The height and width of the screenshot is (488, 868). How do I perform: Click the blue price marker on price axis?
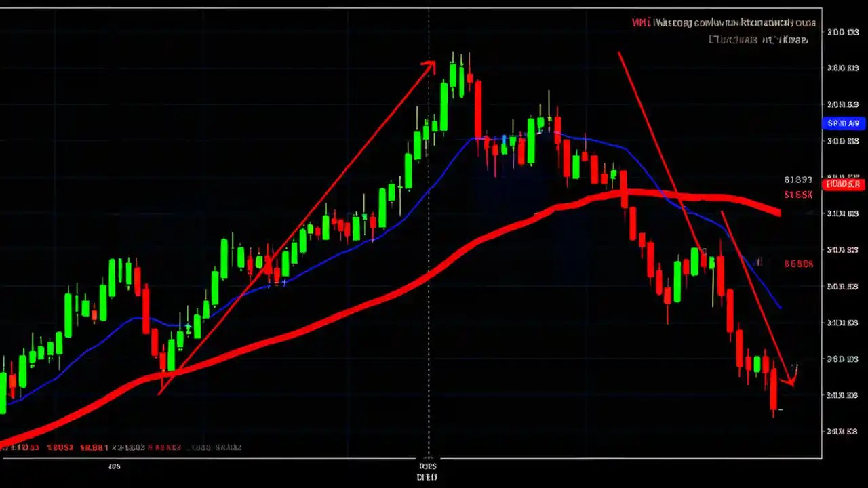click(x=843, y=123)
